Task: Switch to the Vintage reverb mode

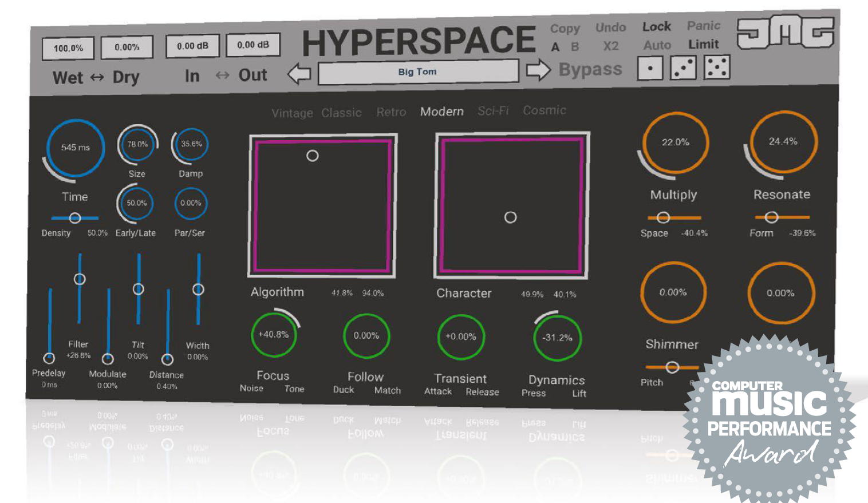Action: pos(292,113)
